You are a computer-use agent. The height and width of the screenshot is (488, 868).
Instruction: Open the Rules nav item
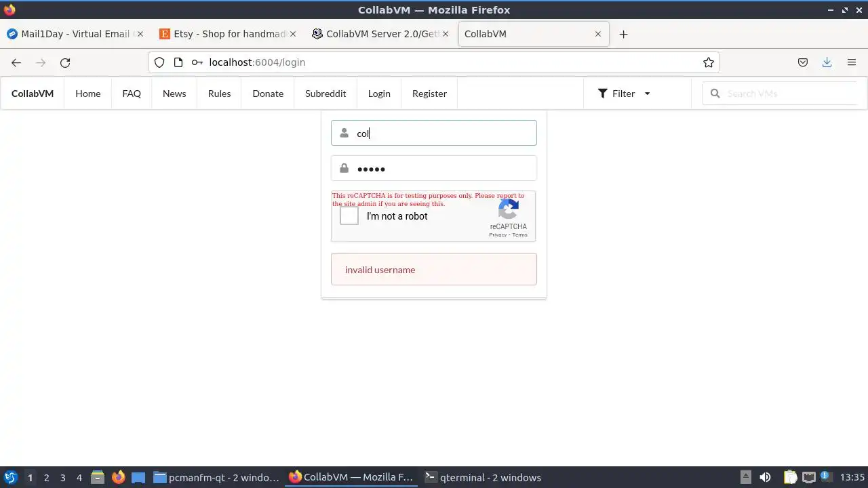tap(219, 94)
